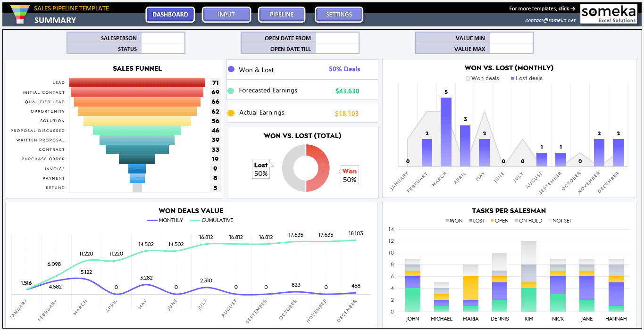Go to the PIPELINE tab
Viewport: 644px width, 330px height.
282,15
